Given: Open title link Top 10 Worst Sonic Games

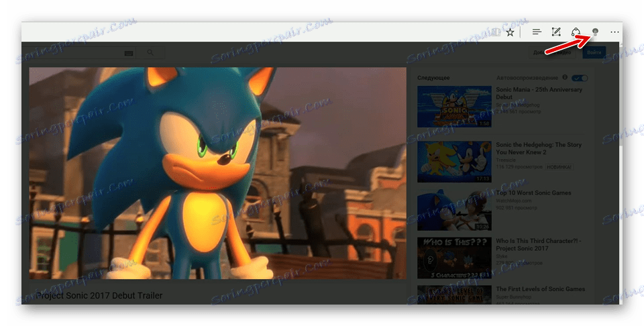Looking at the screenshot, I should point(533,193).
